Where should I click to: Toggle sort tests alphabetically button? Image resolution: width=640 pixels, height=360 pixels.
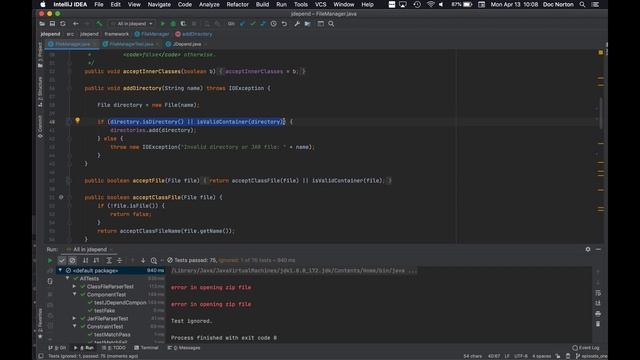pyautogui.click(x=85, y=260)
